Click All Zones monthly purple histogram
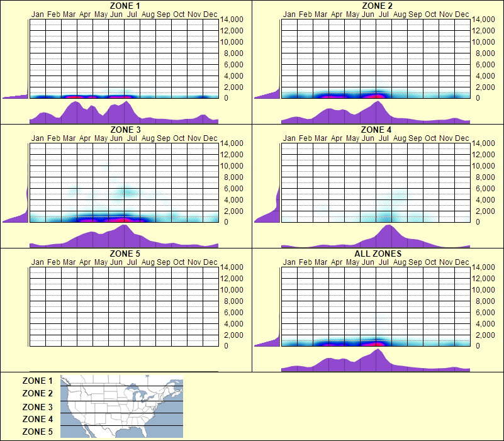Image resolution: width=504 pixels, height=441 pixels. (x=376, y=360)
